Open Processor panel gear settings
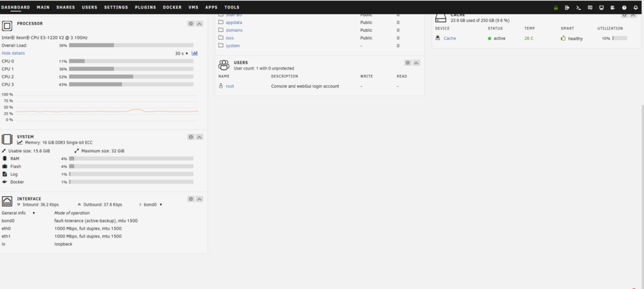 191,24
